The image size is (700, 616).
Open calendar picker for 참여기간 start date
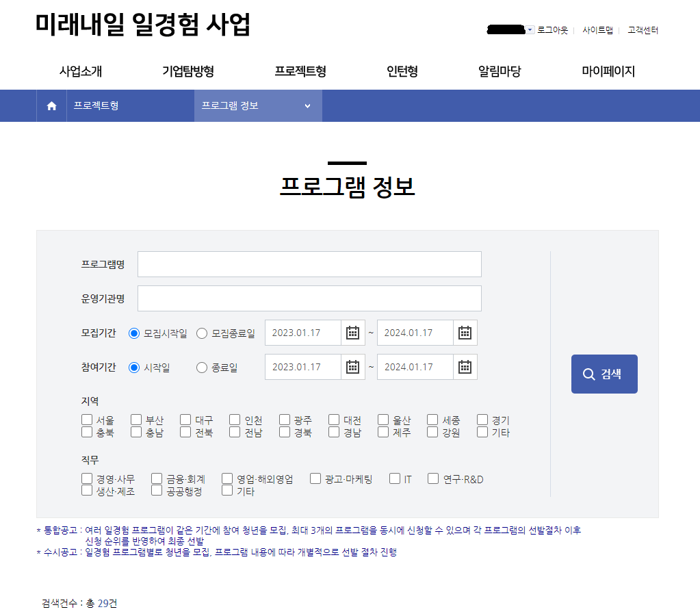click(x=353, y=366)
